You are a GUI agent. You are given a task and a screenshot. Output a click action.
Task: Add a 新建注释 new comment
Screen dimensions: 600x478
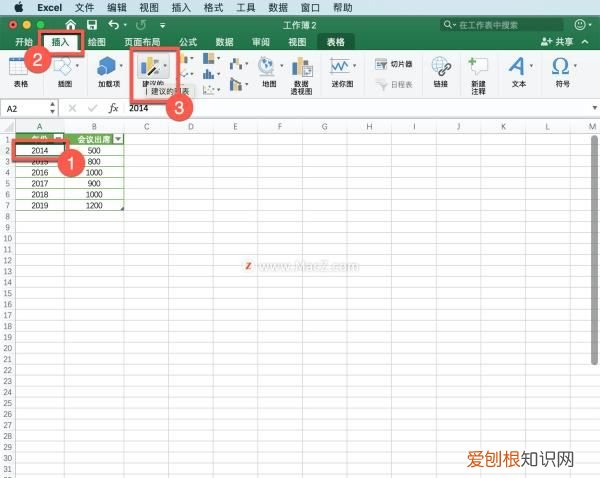click(478, 76)
